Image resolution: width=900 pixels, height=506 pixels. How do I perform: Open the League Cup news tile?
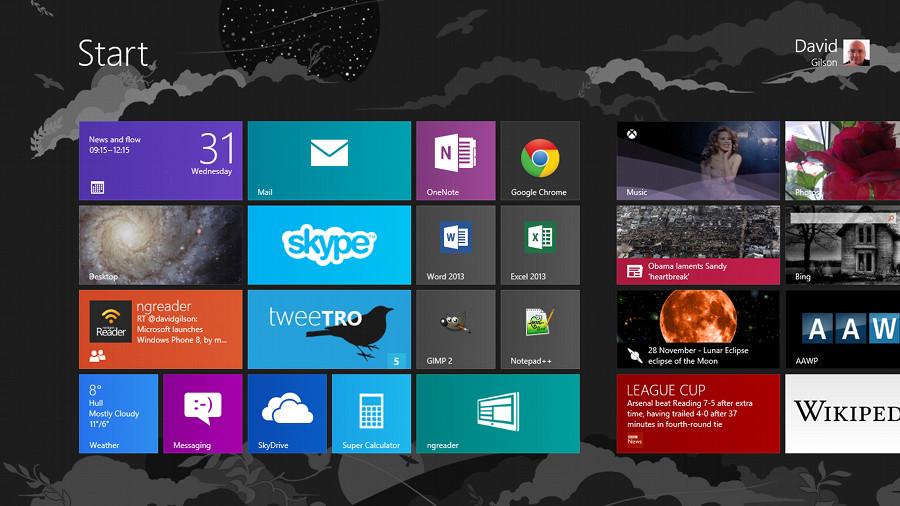[x=699, y=414]
